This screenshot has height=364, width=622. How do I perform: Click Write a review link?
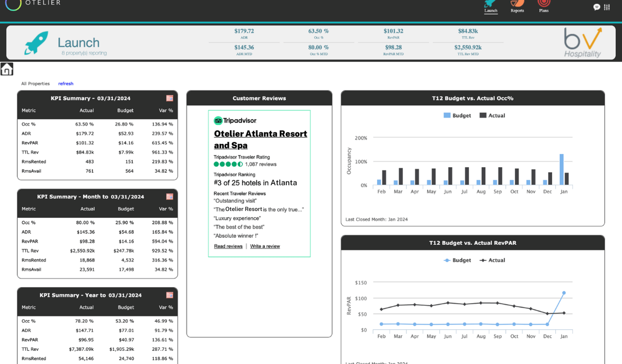(265, 246)
